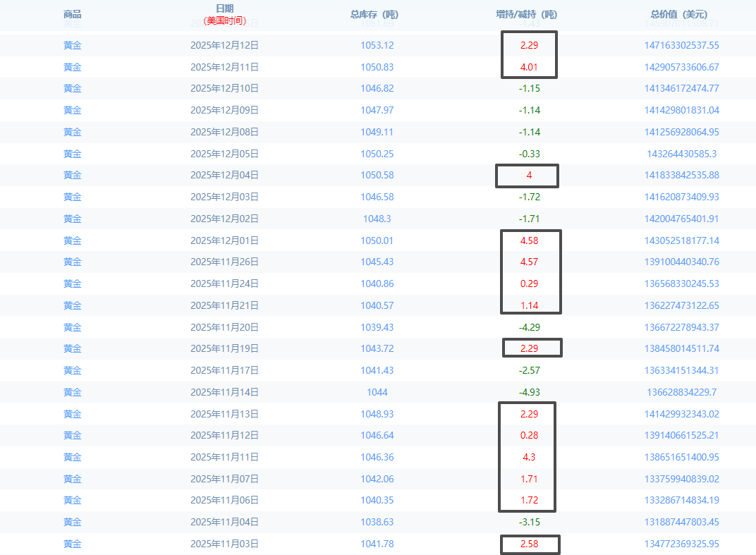Click total inventory value 1050.83
This screenshot has width=756, height=555.
[x=377, y=68]
